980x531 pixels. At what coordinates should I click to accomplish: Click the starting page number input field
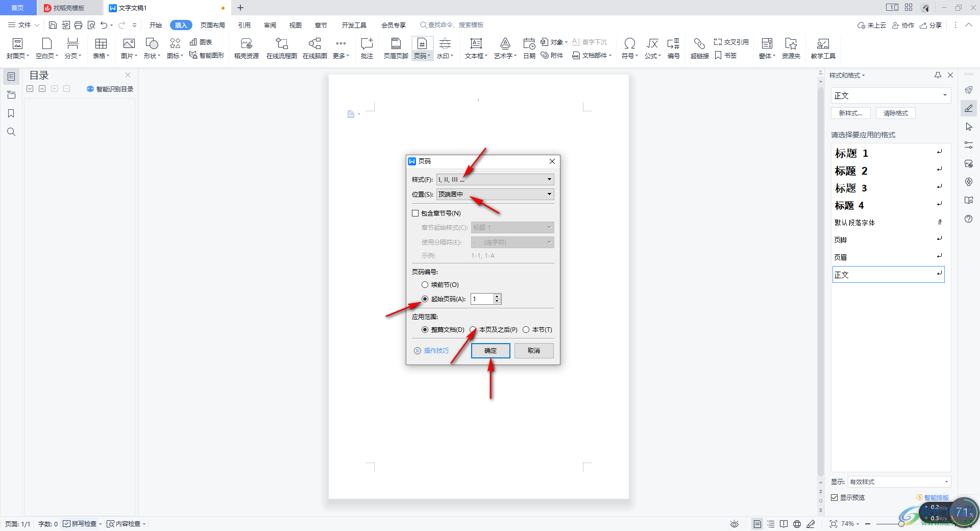pos(482,299)
